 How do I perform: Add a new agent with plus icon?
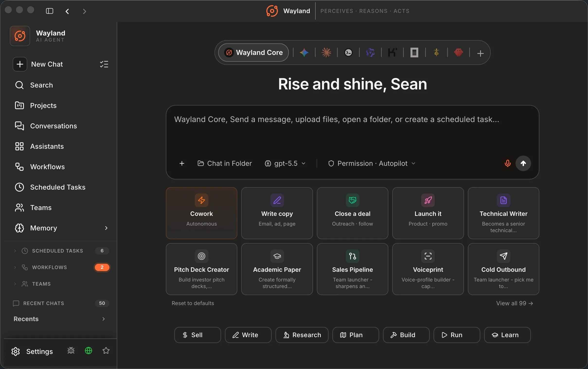click(480, 53)
